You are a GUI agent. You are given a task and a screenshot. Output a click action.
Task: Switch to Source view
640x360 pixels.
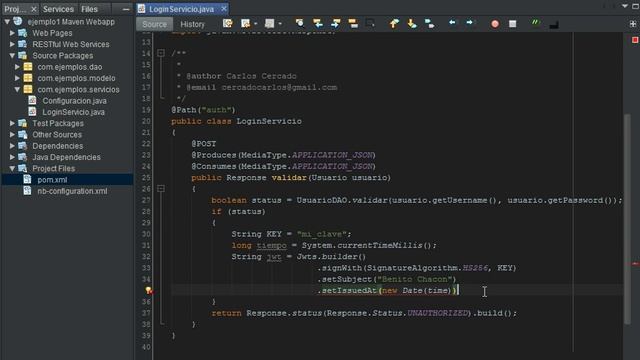[154, 24]
